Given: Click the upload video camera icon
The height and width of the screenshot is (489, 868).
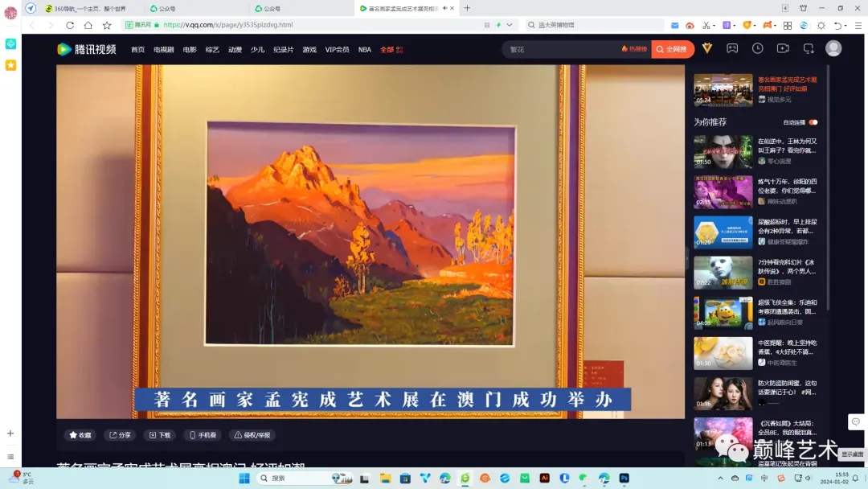Looking at the screenshot, I should coord(783,48).
